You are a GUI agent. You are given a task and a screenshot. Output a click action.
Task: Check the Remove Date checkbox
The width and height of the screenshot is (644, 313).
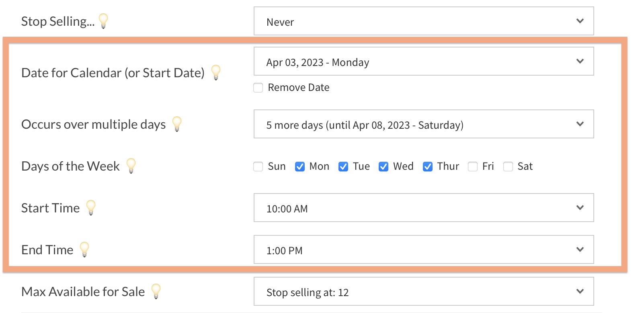tap(258, 88)
